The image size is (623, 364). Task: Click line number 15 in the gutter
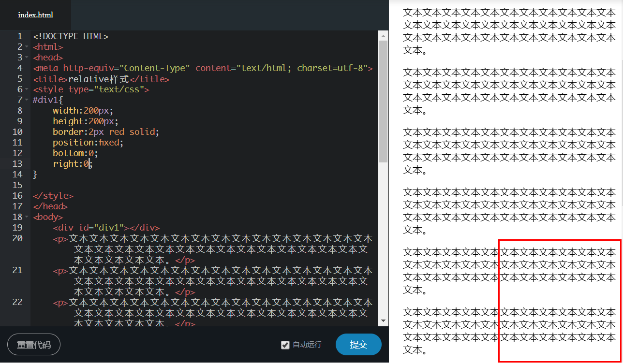pyautogui.click(x=17, y=185)
